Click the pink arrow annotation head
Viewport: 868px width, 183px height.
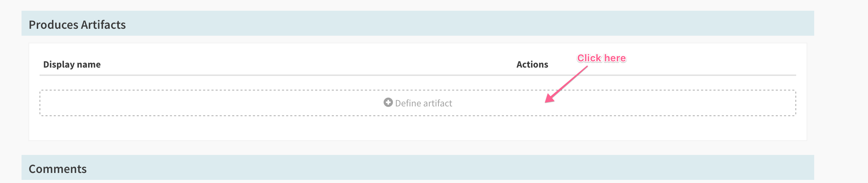[x=548, y=99]
